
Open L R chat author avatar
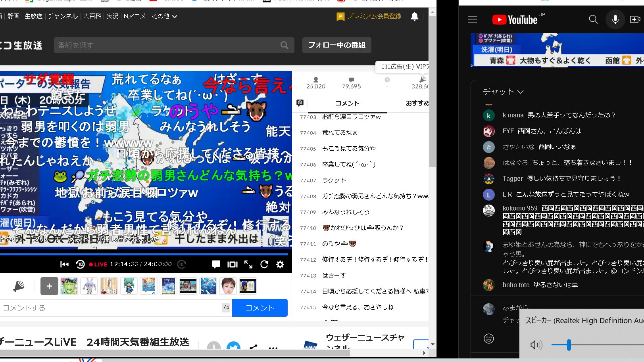click(x=488, y=195)
